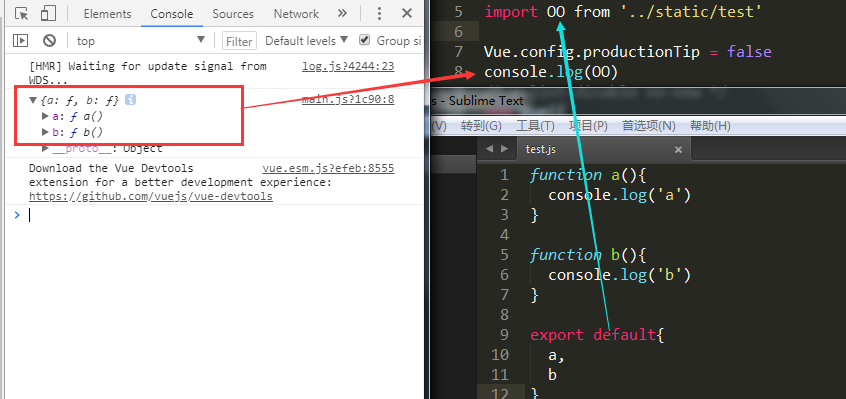Click the console.log(OO) line

(551, 72)
